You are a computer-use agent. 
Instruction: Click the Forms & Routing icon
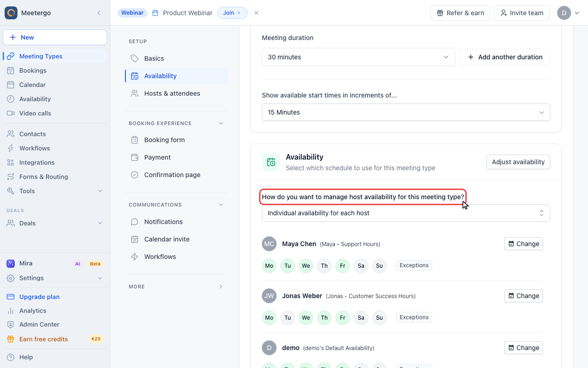pos(11,177)
